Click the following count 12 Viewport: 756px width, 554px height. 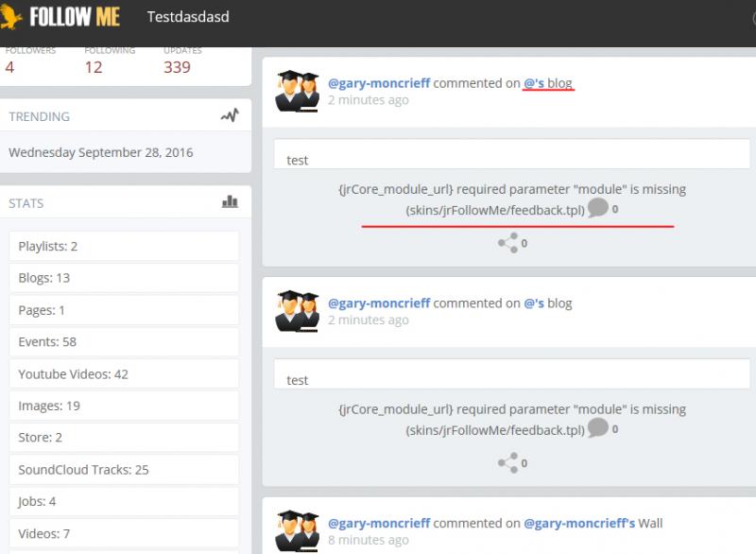coord(94,67)
